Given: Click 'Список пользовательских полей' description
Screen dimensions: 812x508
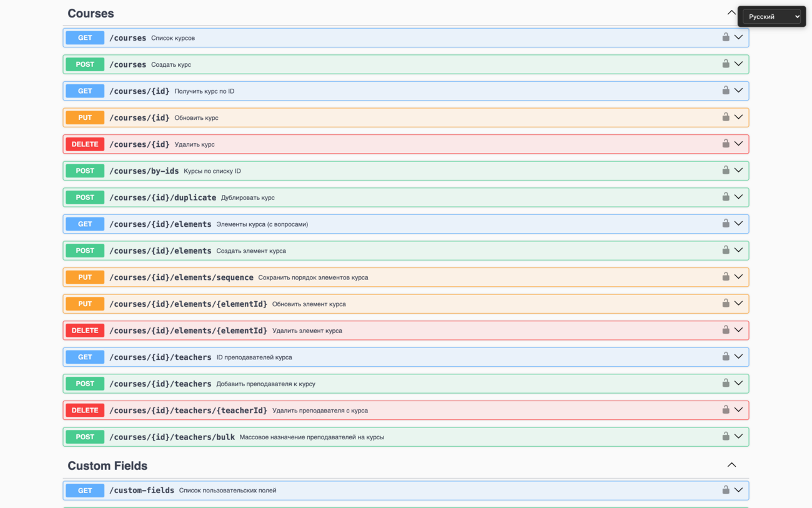Looking at the screenshot, I should 227,491.
